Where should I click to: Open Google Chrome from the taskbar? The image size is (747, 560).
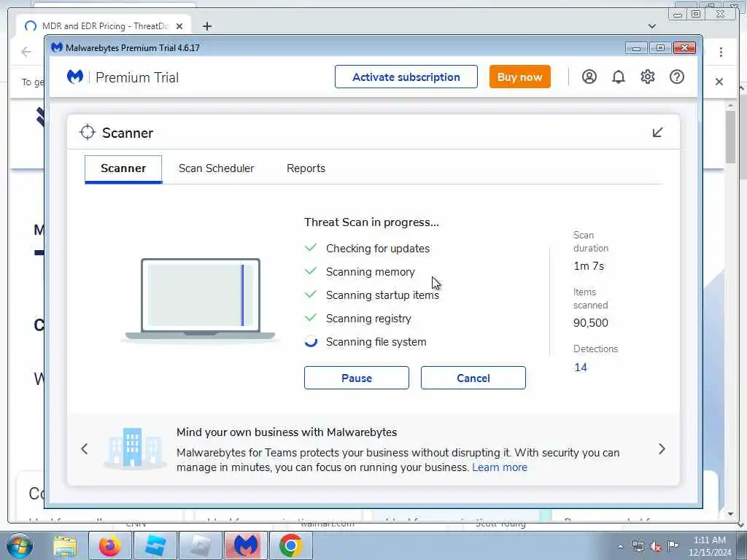coord(290,545)
